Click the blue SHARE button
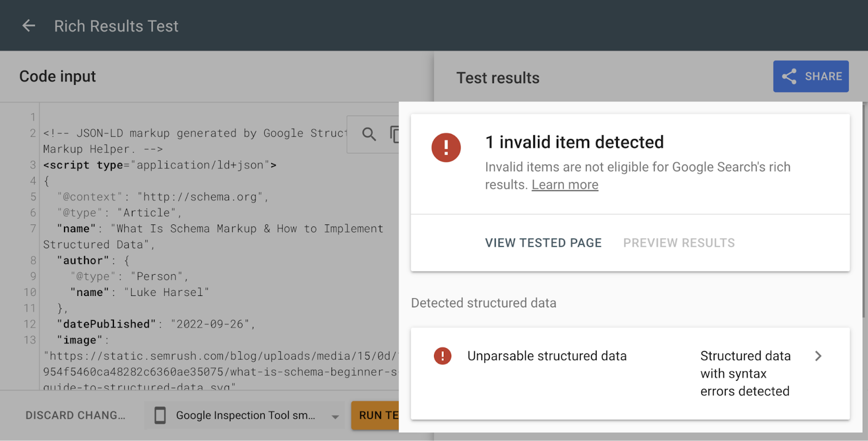Image resolution: width=868 pixels, height=441 pixels. (810, 77)
